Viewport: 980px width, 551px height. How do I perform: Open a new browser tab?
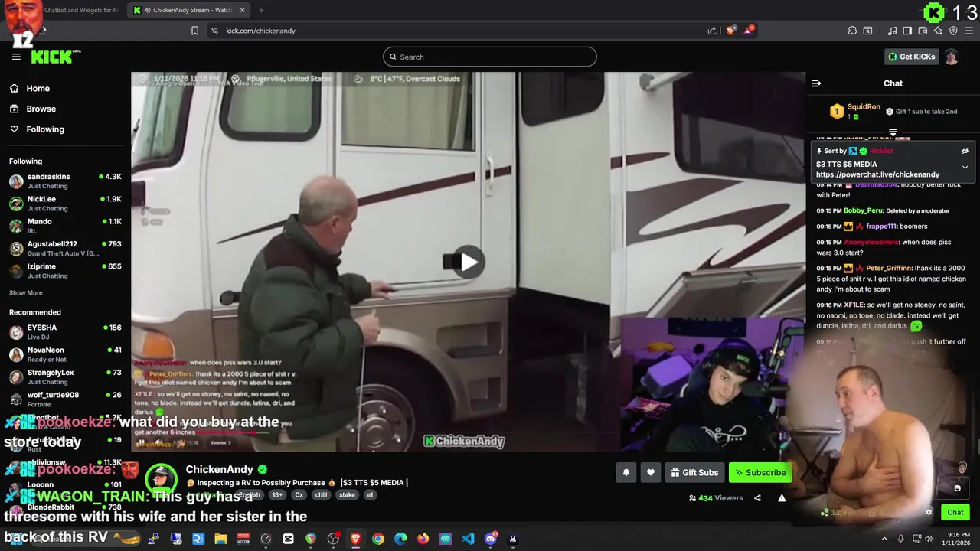click(261, 10)
